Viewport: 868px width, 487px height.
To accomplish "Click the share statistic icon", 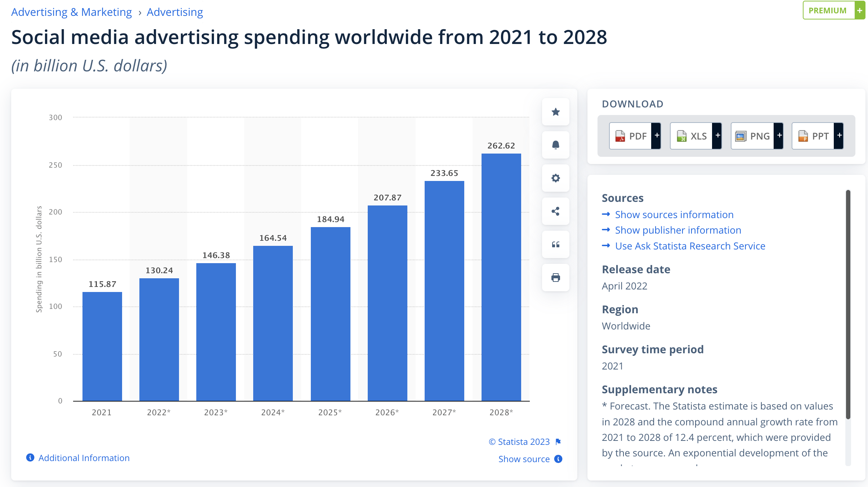I will pos(555,211).
